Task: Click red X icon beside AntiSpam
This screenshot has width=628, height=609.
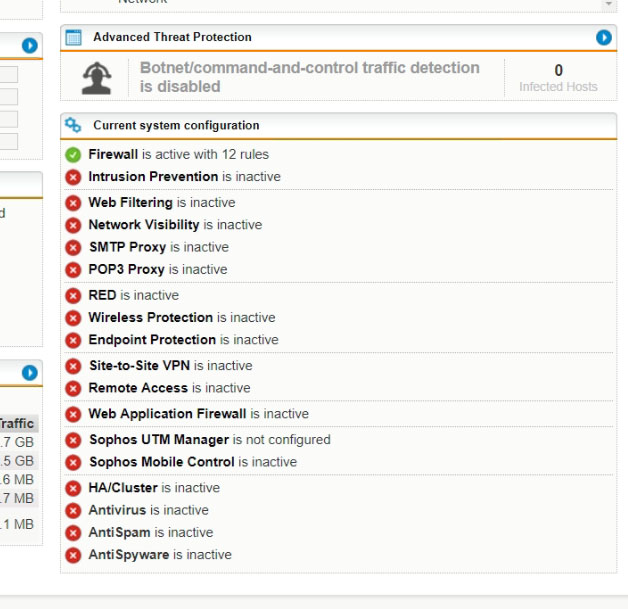Action: 73,533
